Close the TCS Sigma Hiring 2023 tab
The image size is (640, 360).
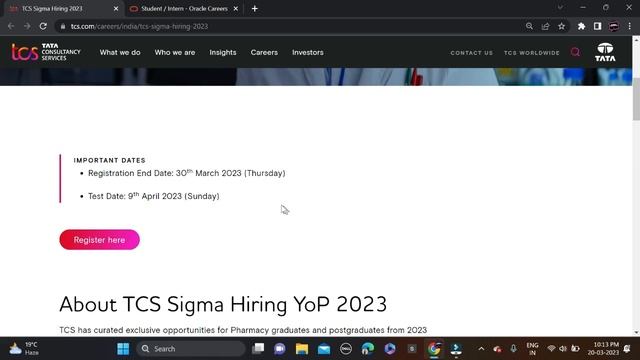[x=116, y=9]
